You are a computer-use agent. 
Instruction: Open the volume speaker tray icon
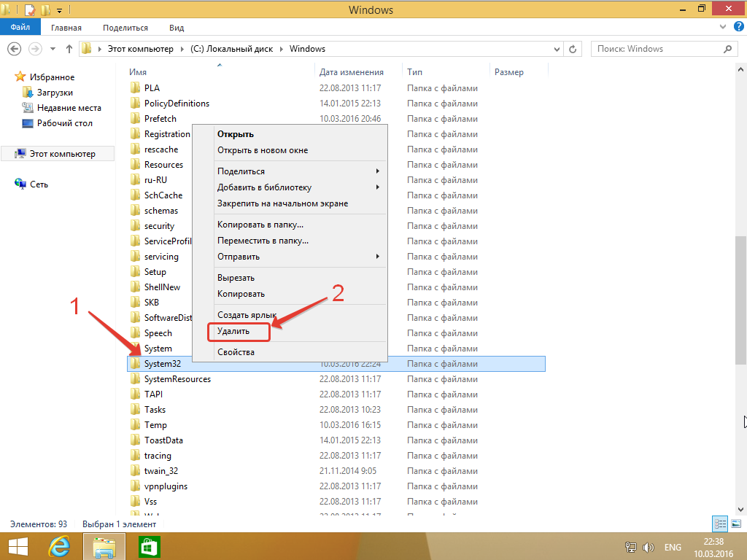click(x=648, y=547)
